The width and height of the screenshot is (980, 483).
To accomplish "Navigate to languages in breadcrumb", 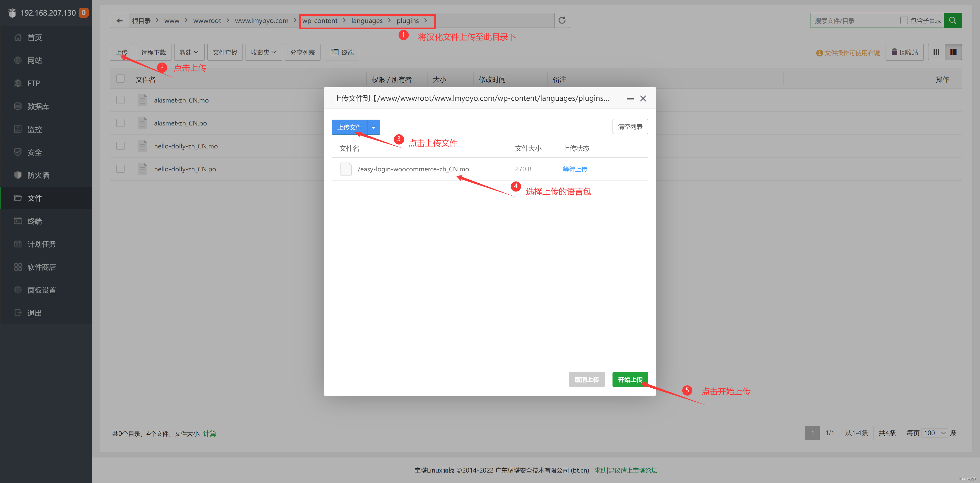I will click(x=367, y=20).
